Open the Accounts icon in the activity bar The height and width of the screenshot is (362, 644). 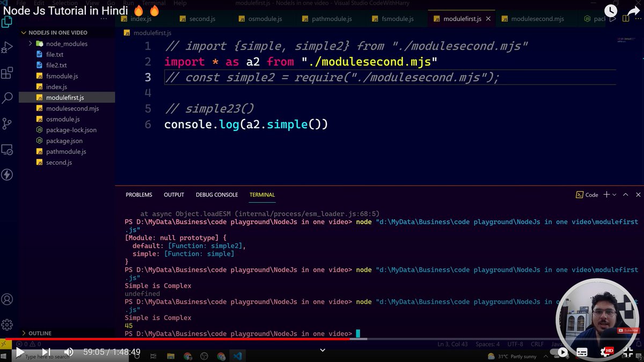pyautogui.click(x=7, y=299)
